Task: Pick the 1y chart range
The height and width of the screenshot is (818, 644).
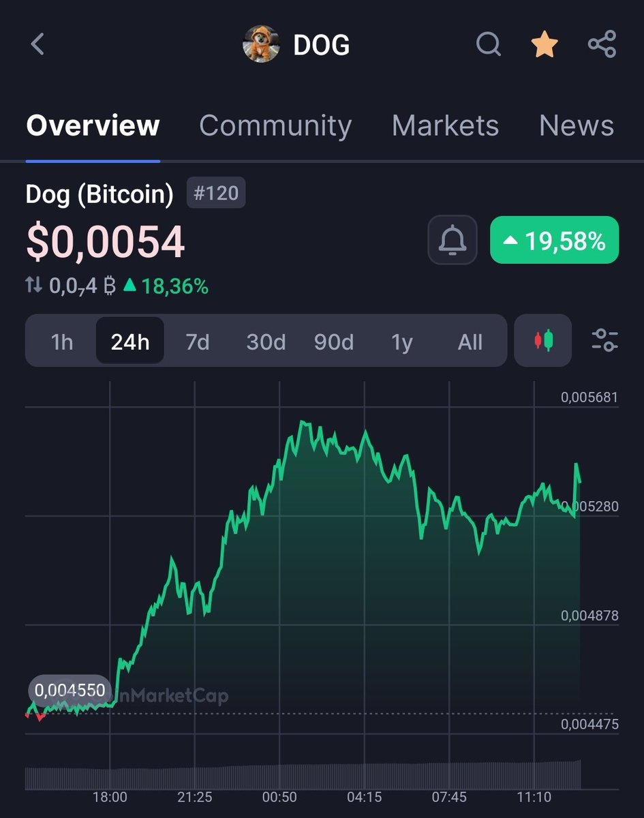Action: pyautogui.click(x=402, y=342)
